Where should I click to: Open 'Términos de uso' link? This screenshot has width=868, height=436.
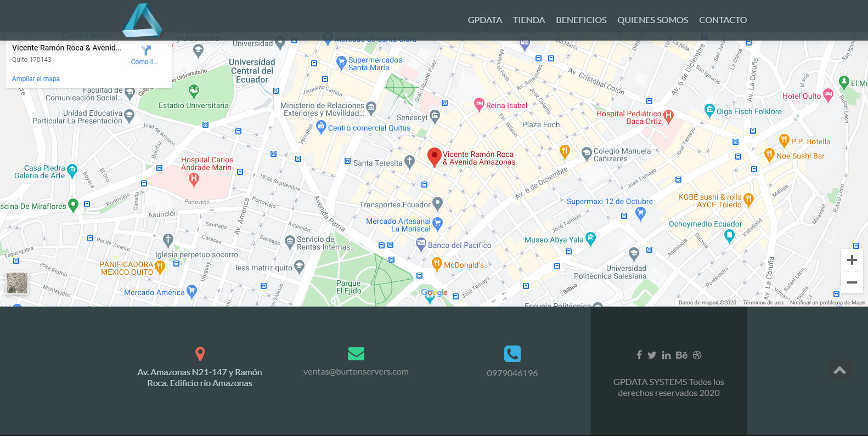(763, 303)
